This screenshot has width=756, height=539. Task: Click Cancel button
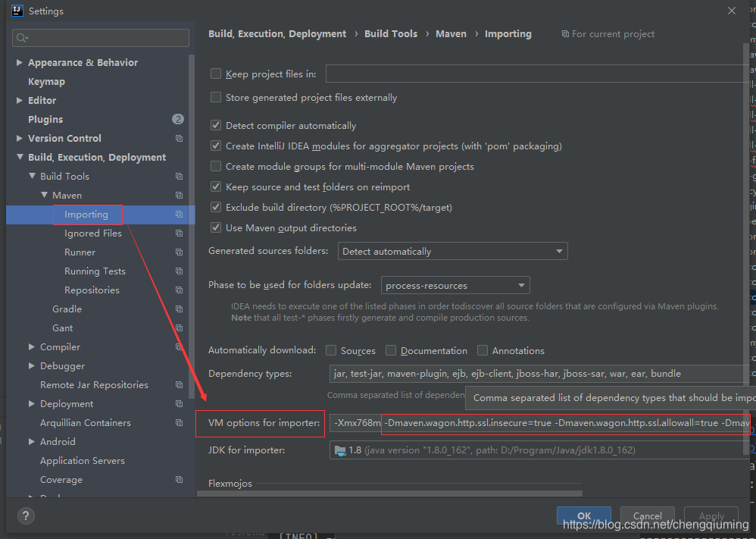click(x=647, y=515)
